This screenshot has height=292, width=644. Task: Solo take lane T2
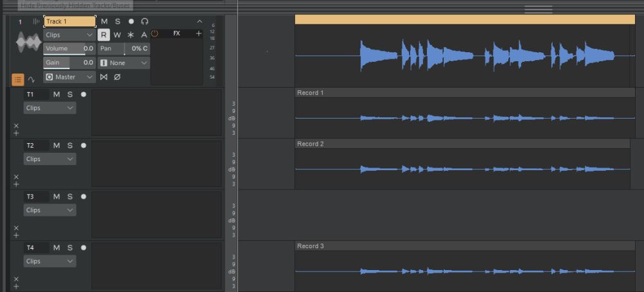coord(70,146)
